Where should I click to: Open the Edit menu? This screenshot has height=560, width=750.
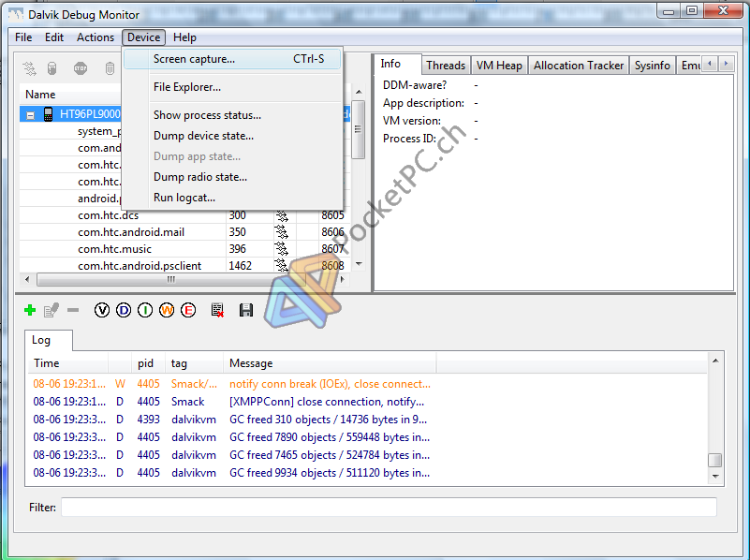click(x=54, y=37)
